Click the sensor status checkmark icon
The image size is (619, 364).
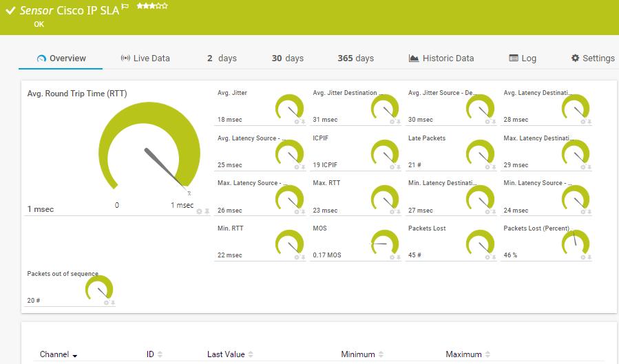[x=10, y=10]
